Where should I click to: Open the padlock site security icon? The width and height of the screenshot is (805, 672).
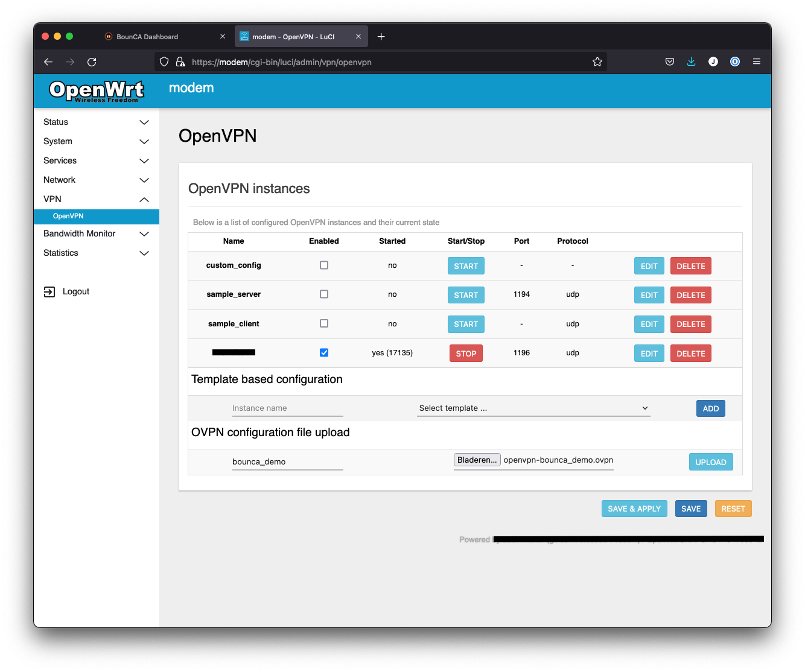[180, 62]
